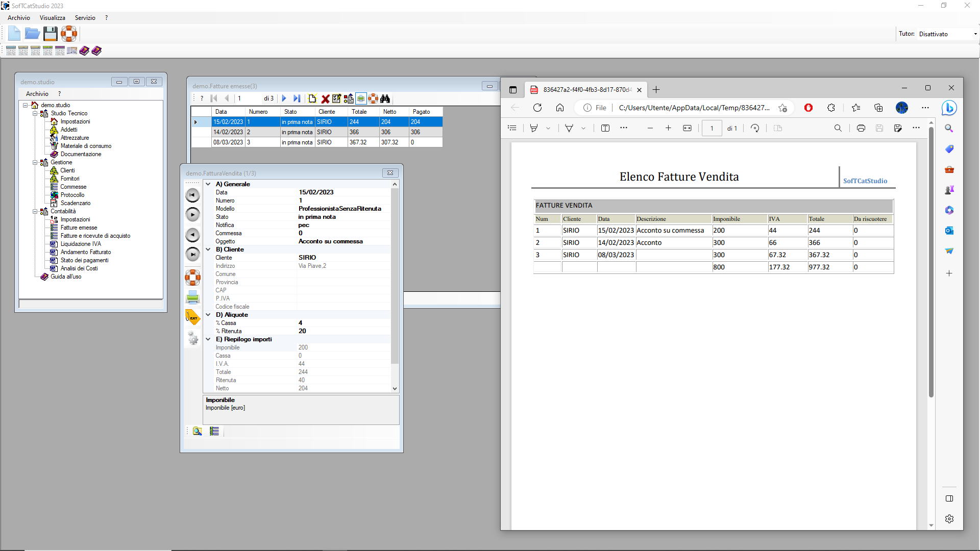The image size is (980, 551).
Task: Print the Fatture emesse list
Action: (361, 98)
